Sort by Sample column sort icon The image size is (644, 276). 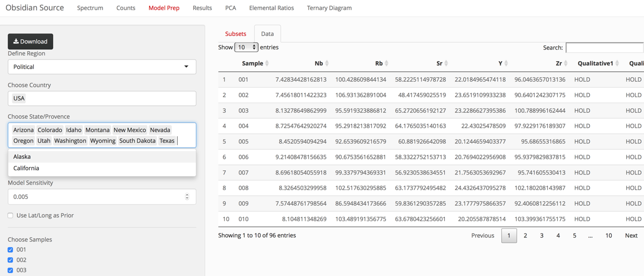[267, 63]
